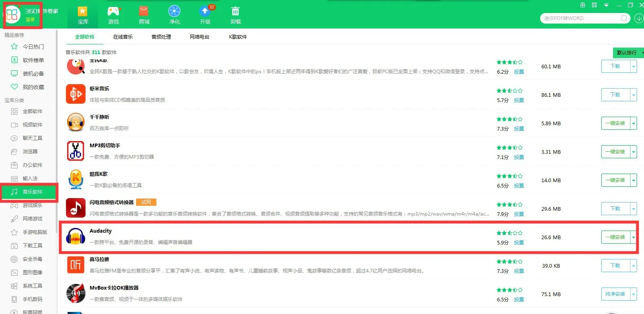Select 音乐软件 category in sidebar
This screenshot has width=644, height=314.
pyautogui.click(x=29, y=192)
